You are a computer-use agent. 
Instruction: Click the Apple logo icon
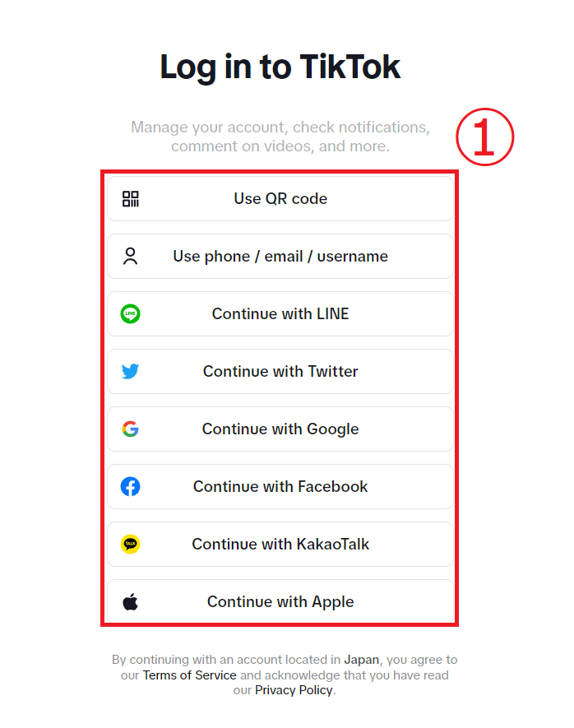pos(131,601)
